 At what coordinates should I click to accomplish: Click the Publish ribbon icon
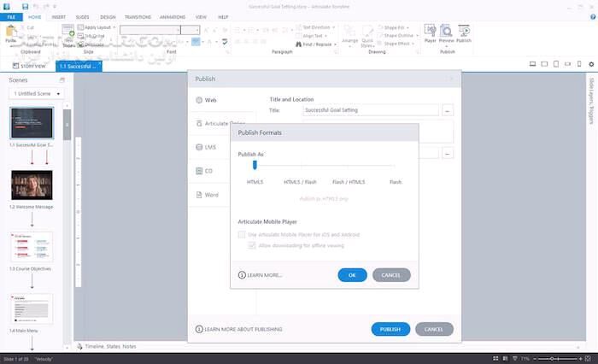click(x=464, y=31)
